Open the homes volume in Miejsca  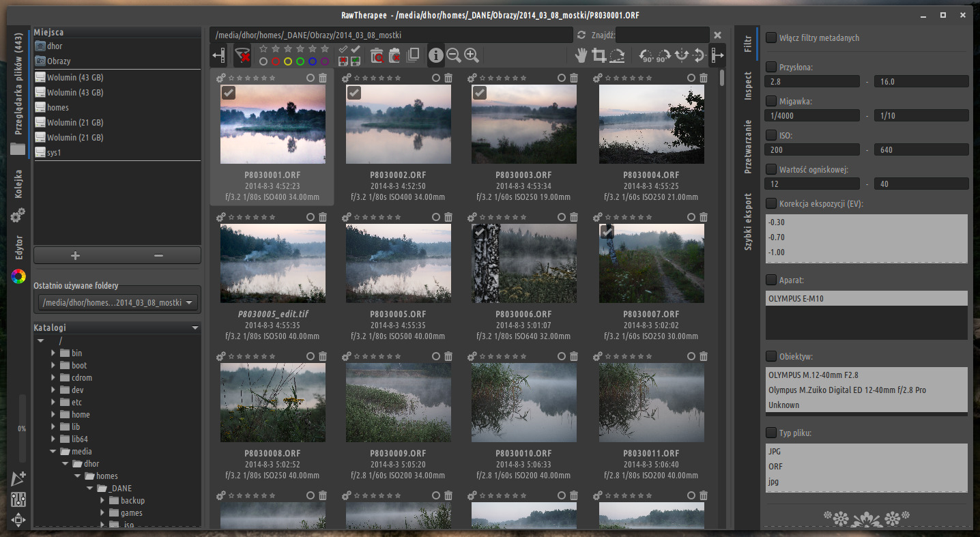(x=117, y=108)
